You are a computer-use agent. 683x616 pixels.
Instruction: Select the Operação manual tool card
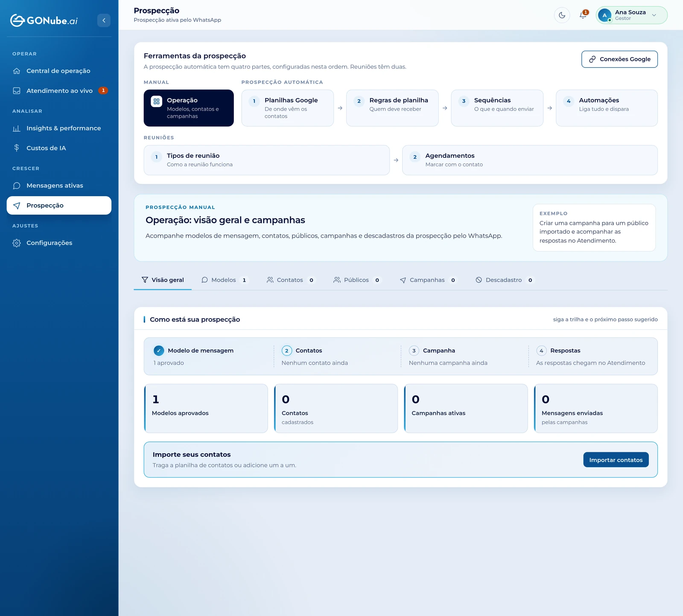(x=189, y=108)
